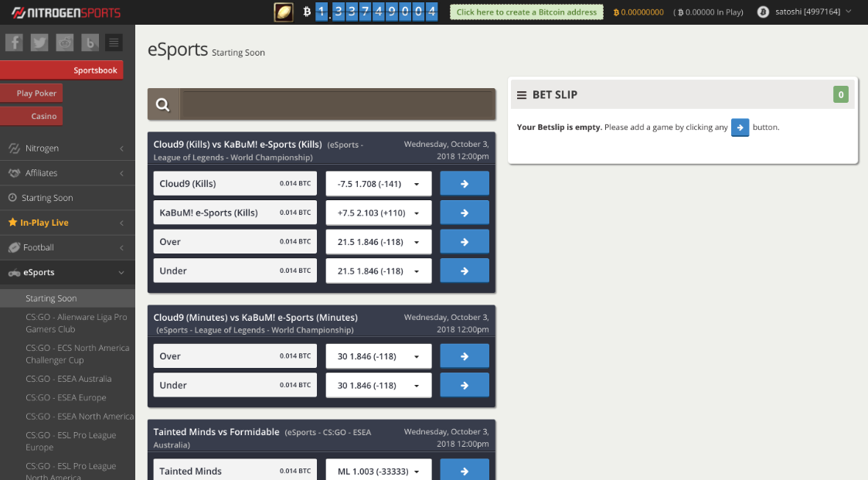This screenshot has width=868, height=480.
Task: Select the KaBuM! e-Sports (Kills) team row
Action: coord(235,213)
